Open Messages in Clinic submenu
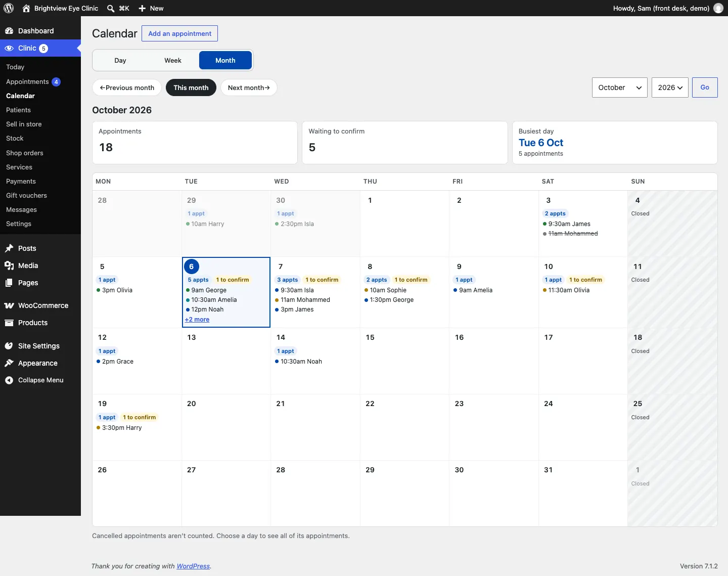Image resolution: width=728 pixels, height=576 pixels. (x=21, y=209)
